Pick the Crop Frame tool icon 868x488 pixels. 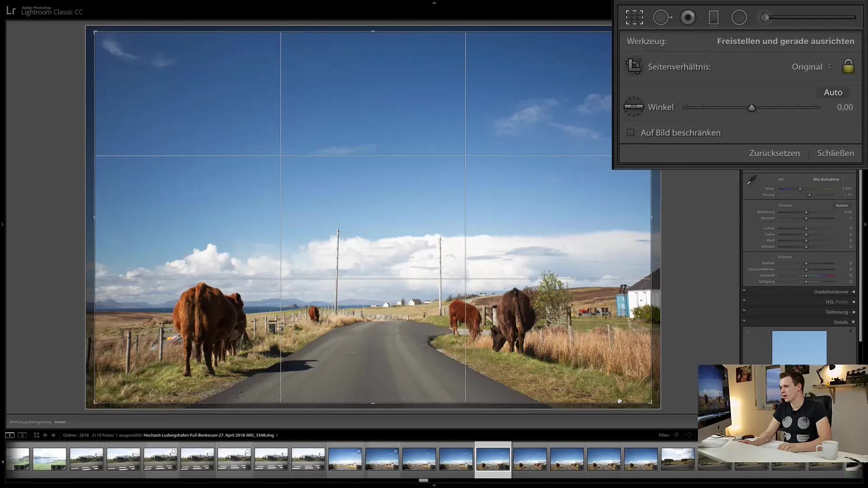(634, 66)
